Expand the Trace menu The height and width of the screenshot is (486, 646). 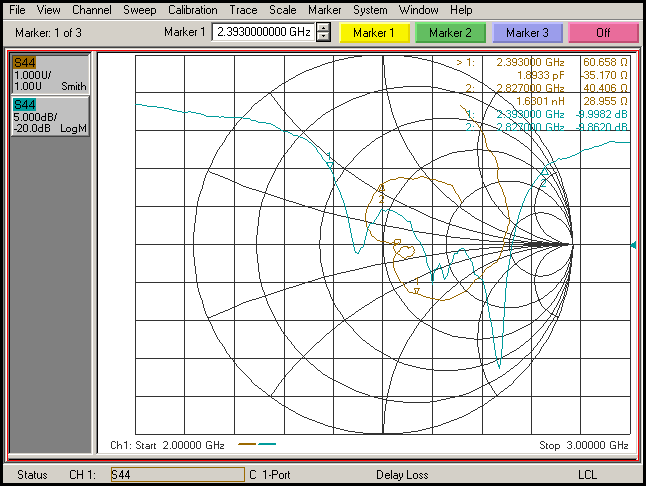243,9
